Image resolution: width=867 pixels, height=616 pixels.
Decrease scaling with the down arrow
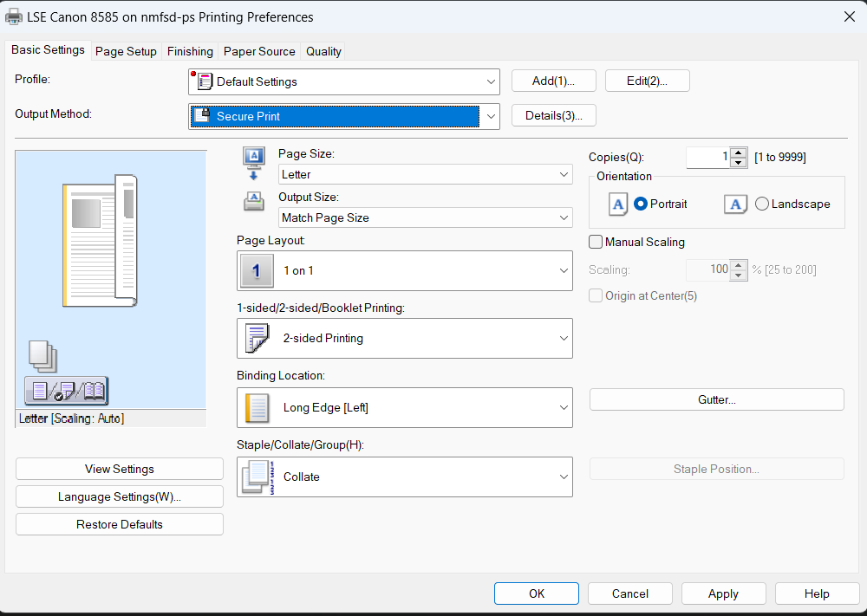[739, 276]
